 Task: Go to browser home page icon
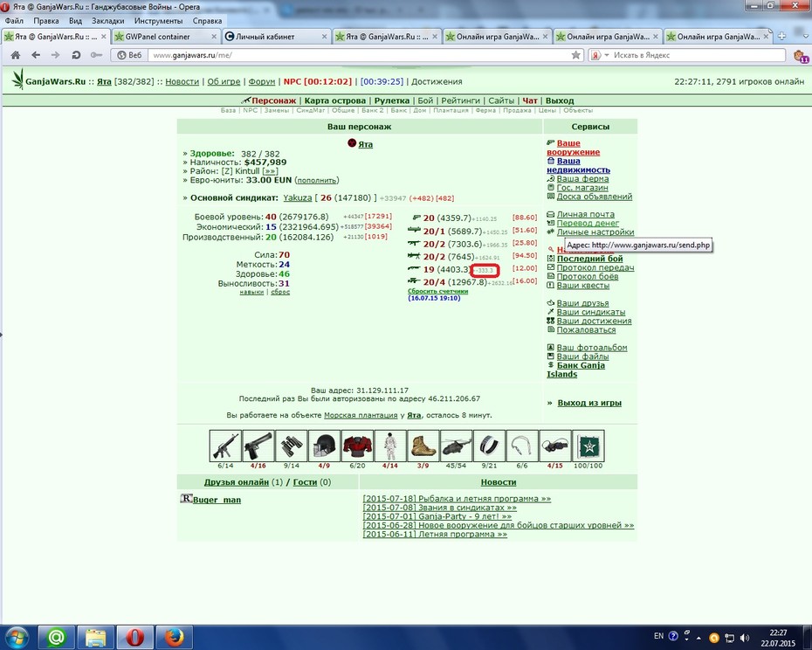[16, 55]
